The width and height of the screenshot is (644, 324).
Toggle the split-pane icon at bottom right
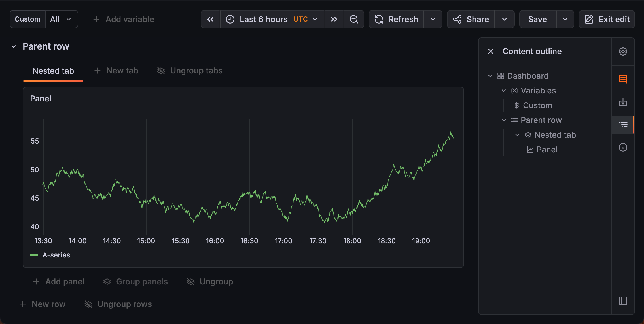(x=623, y=301)
